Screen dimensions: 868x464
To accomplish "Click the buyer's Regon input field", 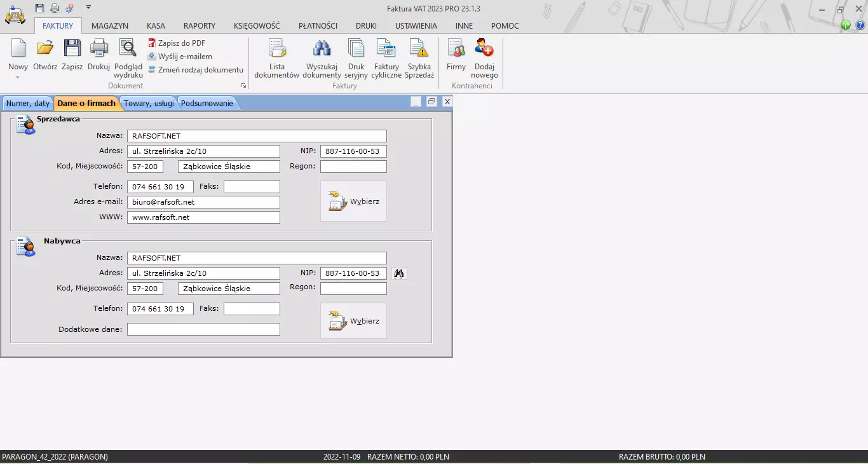I will pos(353,288).
